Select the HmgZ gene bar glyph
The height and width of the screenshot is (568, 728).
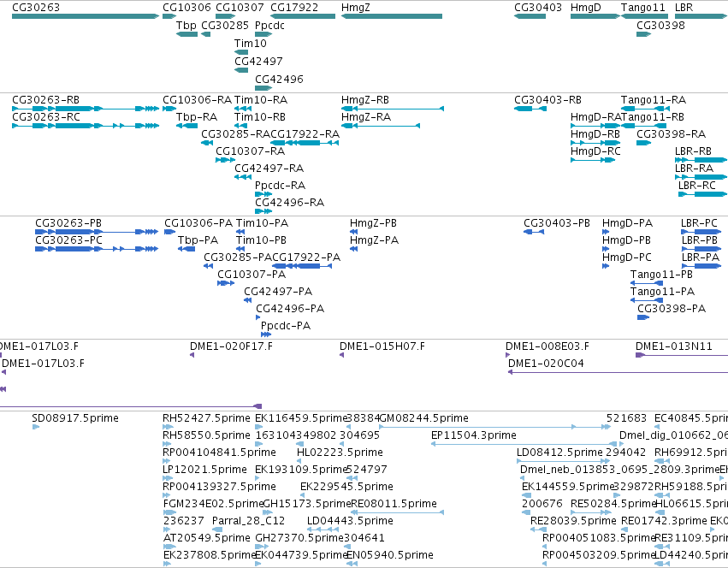[x=392, y=16]
